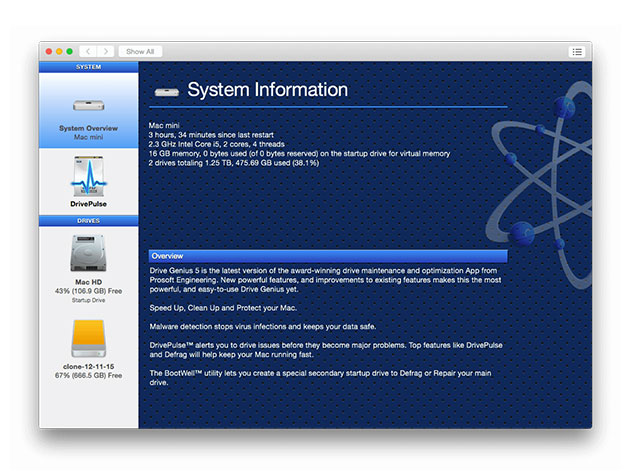The height and width of the screenshot is (473, 630).
Task: Click the SYSTEM section header
Action: 88,67
